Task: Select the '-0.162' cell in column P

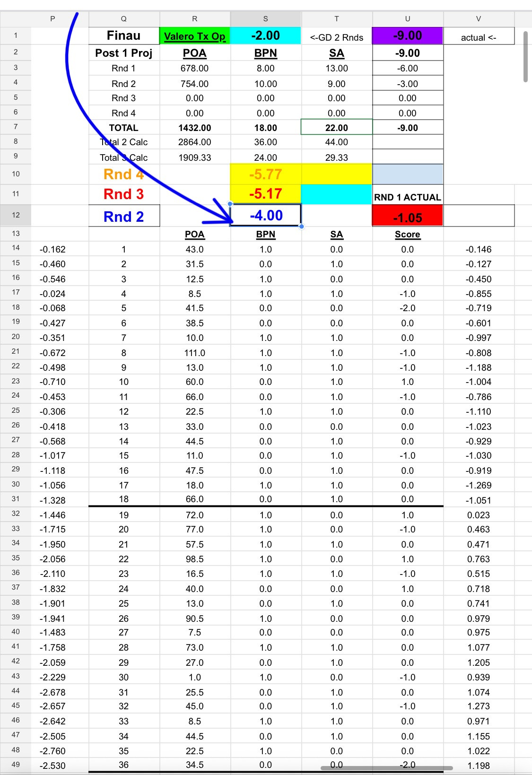Action: [x=52, y=249]
